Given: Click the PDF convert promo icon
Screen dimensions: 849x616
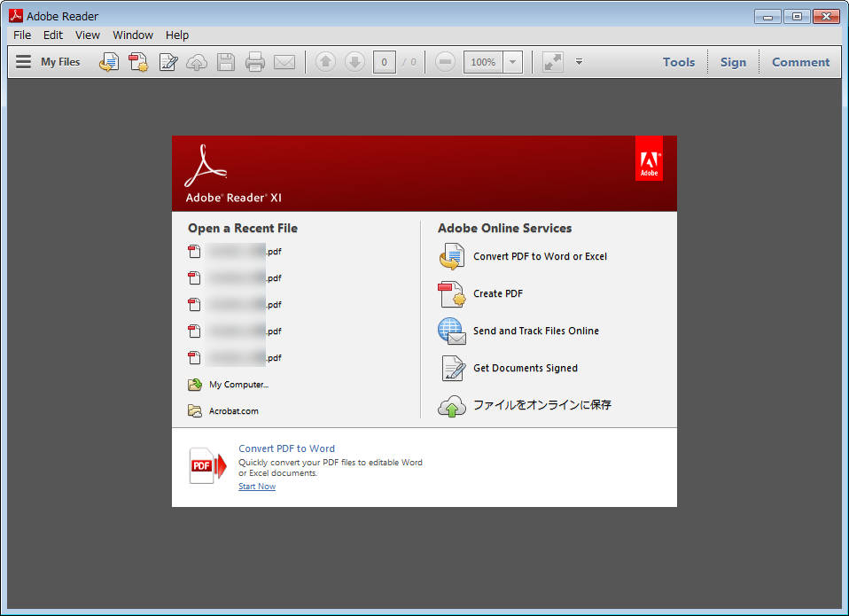Looking at the screenshot, I should click(207, 465).
